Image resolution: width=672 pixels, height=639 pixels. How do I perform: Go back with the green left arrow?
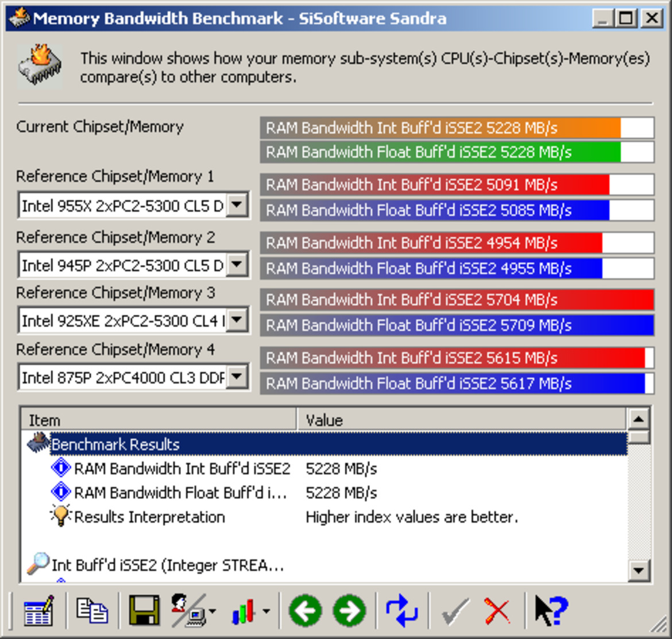[x=306, y=610]
